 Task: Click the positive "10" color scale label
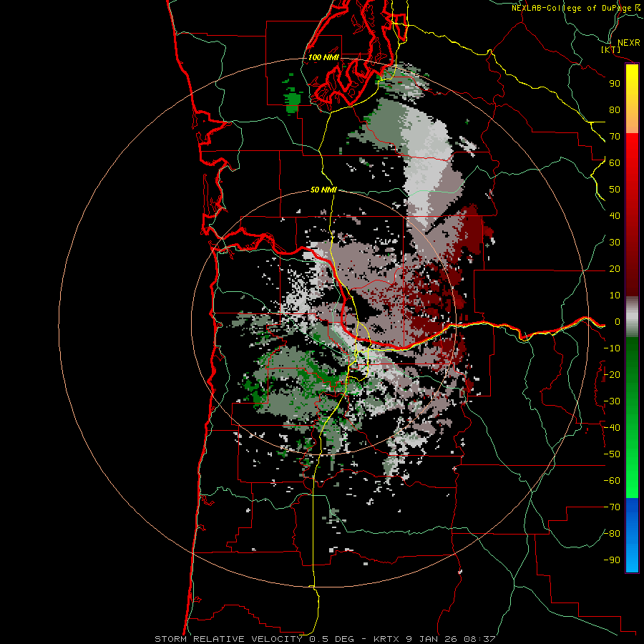pos(615,296)
